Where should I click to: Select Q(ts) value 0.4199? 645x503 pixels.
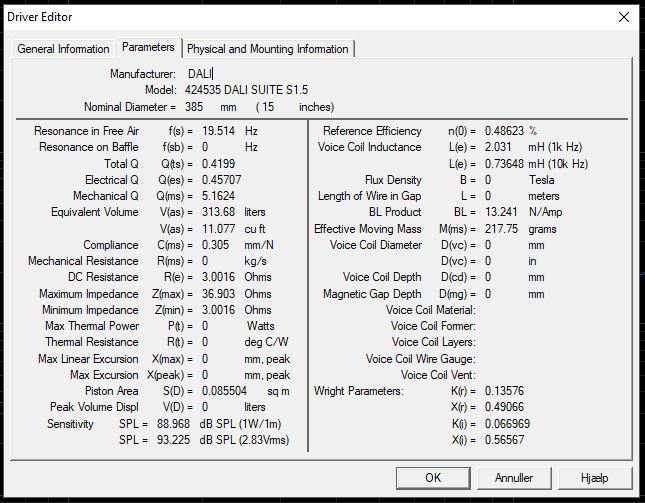(x=218, y=164)
